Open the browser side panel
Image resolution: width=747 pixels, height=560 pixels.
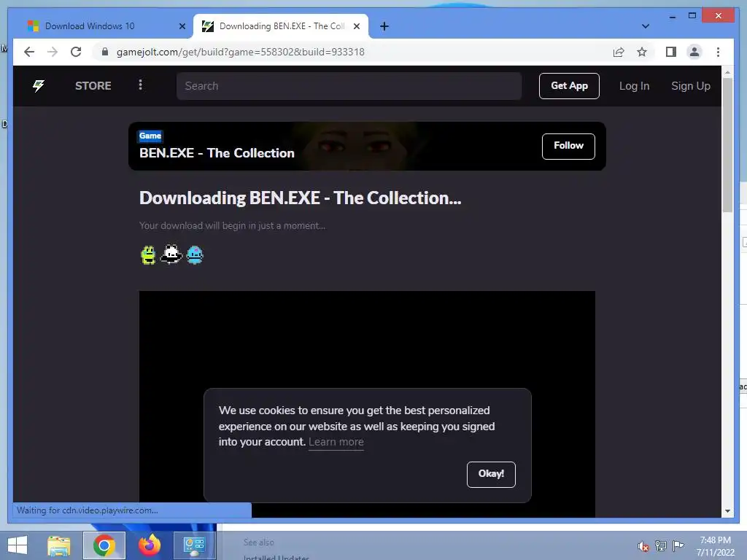click(x=671, y=52)
